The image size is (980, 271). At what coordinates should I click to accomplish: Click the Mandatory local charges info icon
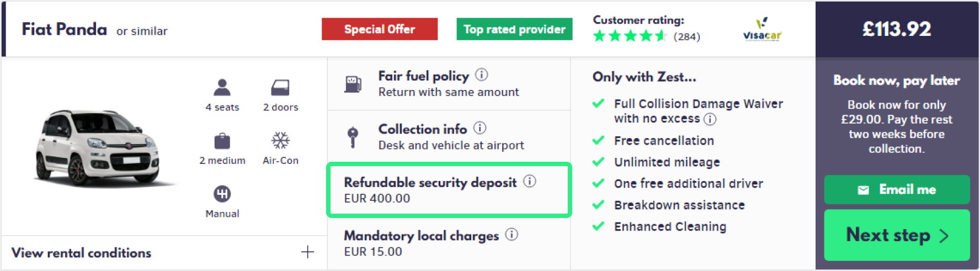click(x=512, y=235)
